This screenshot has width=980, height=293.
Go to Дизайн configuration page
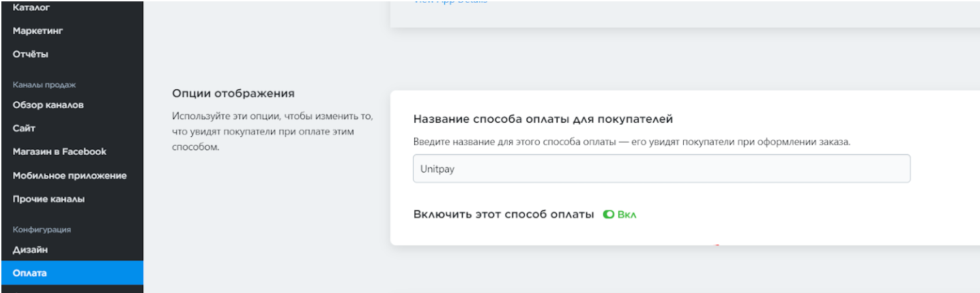click(x=29, y=251)
